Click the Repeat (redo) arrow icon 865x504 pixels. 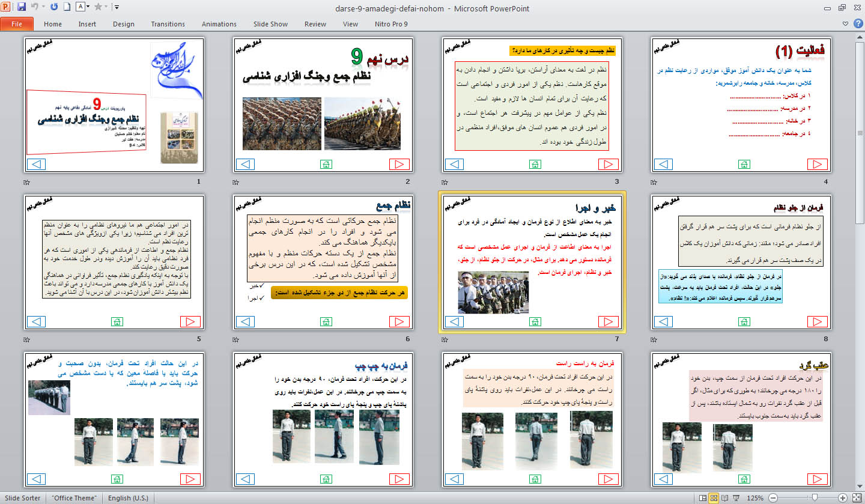click(54, 7)
